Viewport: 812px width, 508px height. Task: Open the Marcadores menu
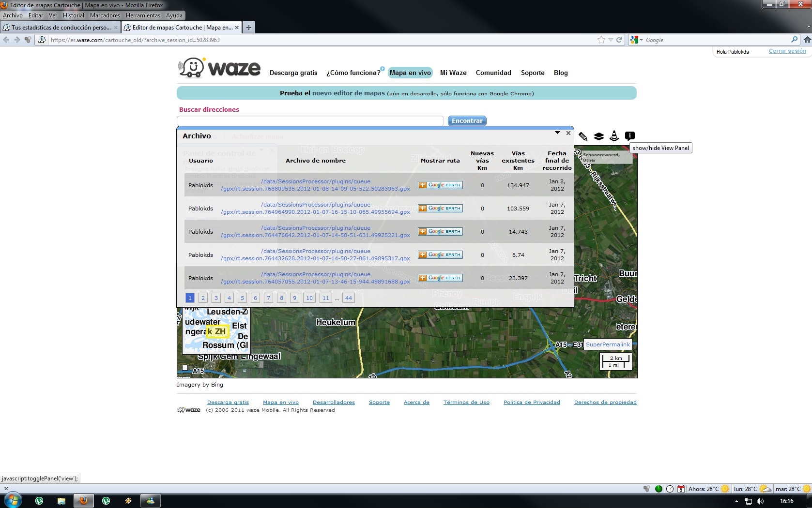(x=105, y=15)
